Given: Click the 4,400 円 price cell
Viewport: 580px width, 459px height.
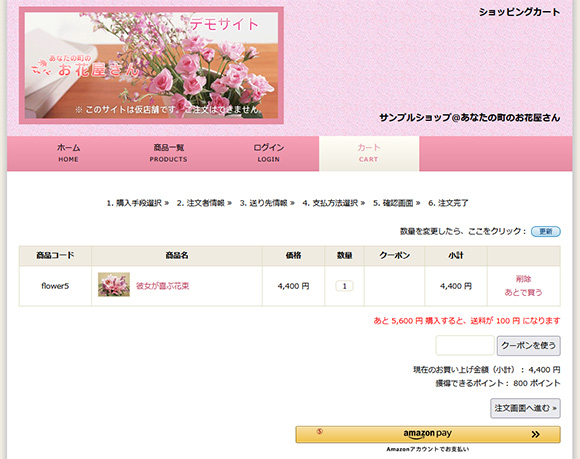Looking at the screenshot, I should click(293, 286).
